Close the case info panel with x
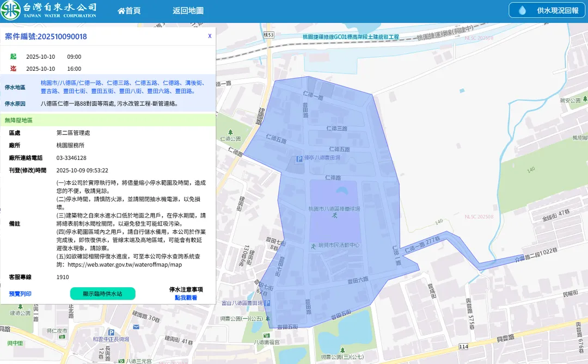Image resolution: width=588 pixels, height=364 pixels. point(210,36)
